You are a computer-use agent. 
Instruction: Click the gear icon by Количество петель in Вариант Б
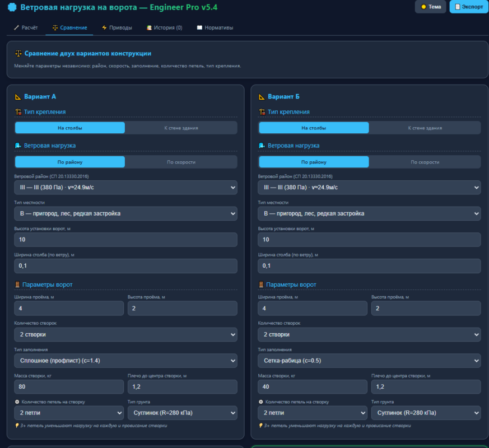click(261, 402)
